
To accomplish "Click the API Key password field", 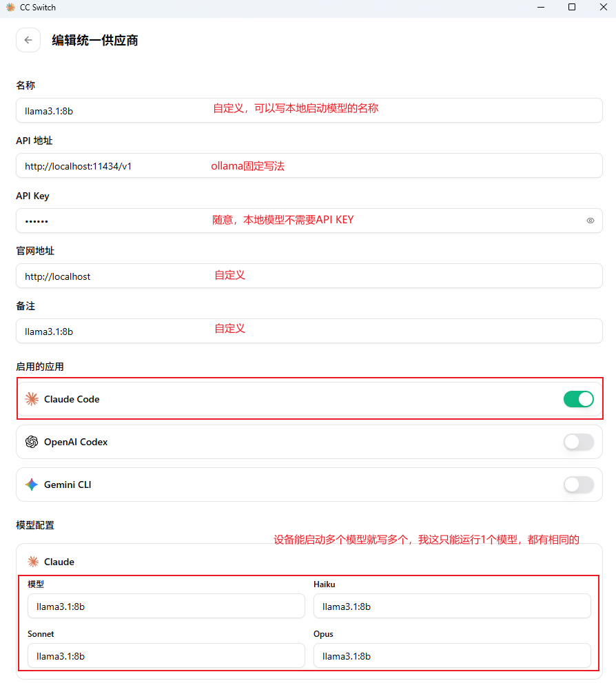I will (x=309, y=221).
